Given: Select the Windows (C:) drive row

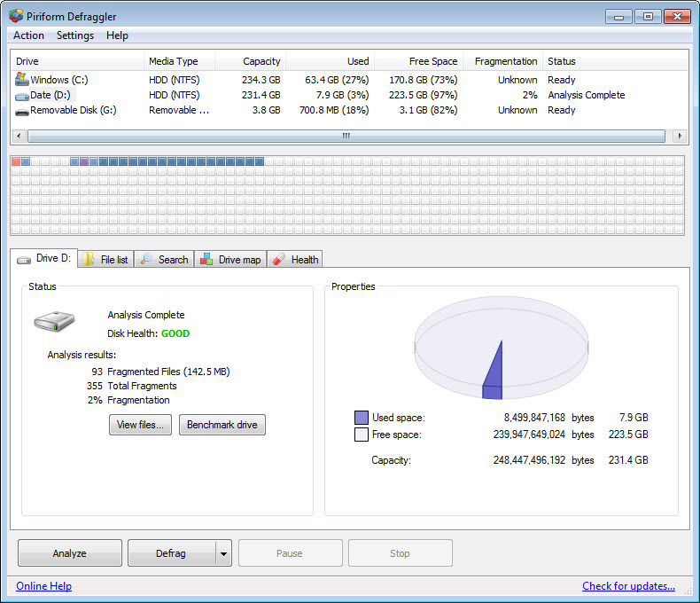Looking at the screenshot, I should click(349, 80).
